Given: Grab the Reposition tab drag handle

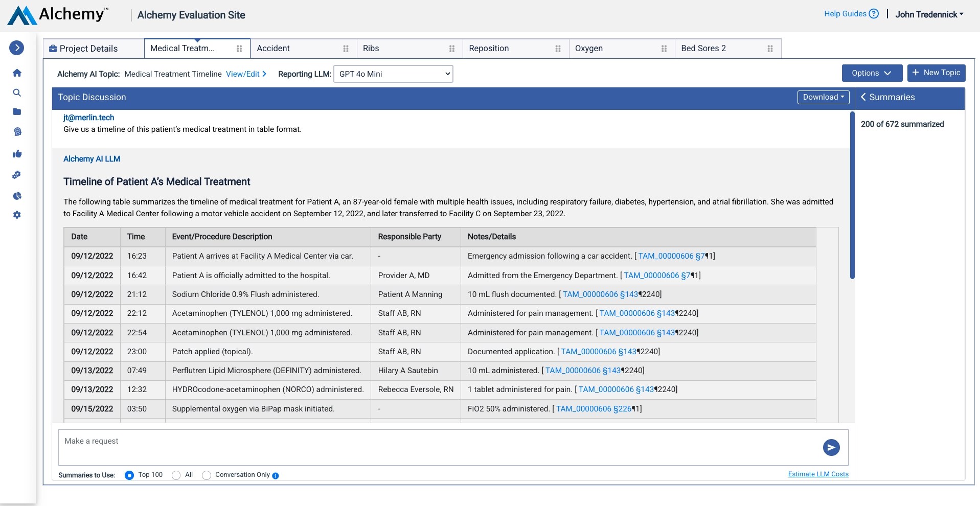Looking at the screenshot, I should (558, 49).
